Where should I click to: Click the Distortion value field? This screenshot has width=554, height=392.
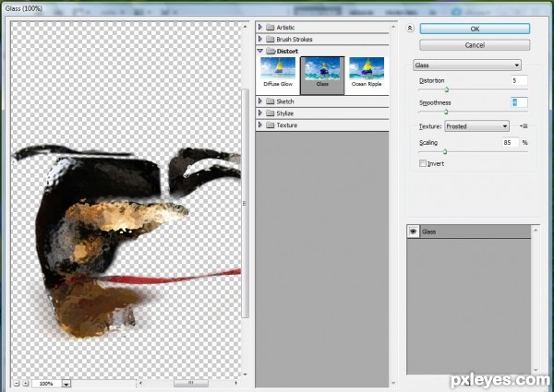coord(519,80)
